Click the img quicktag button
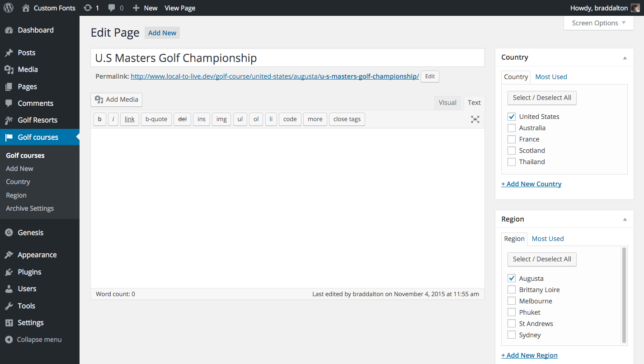Screen dimensions: 644x364 (x=221, y=119)
